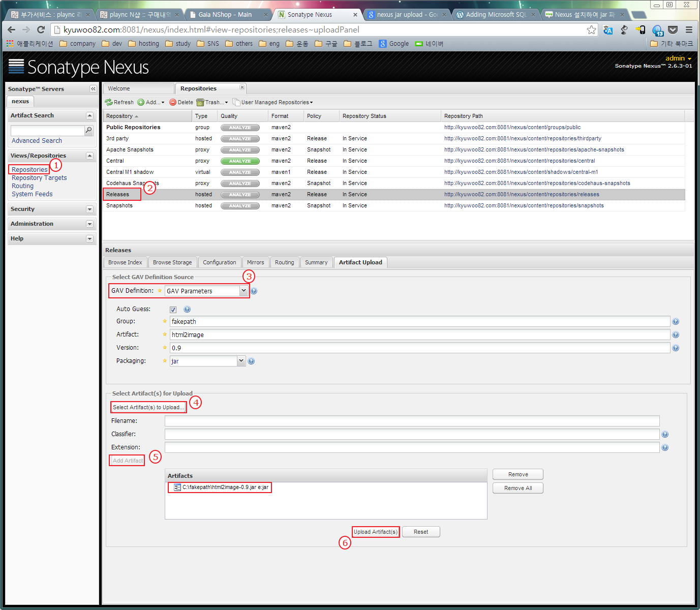Viewport: 700px width, 610px height.
Task: Open Repository Targets link
Action: click(x=39, y=178)
